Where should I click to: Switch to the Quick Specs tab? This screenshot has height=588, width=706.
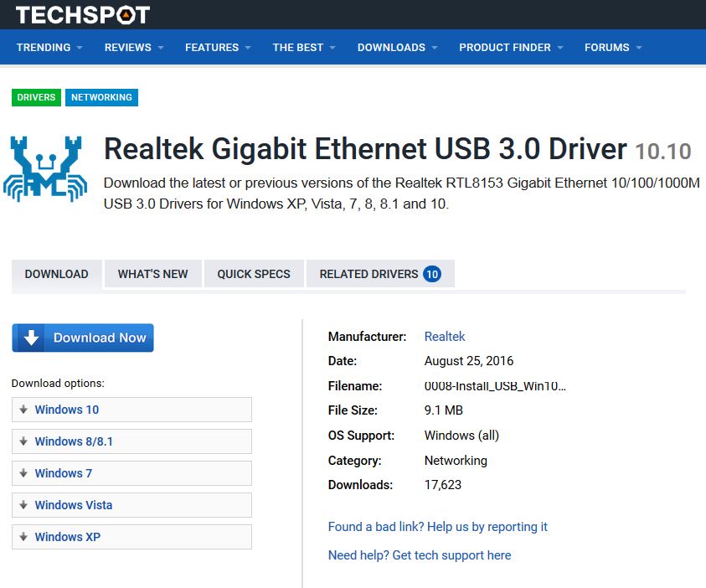click(254, 274)
